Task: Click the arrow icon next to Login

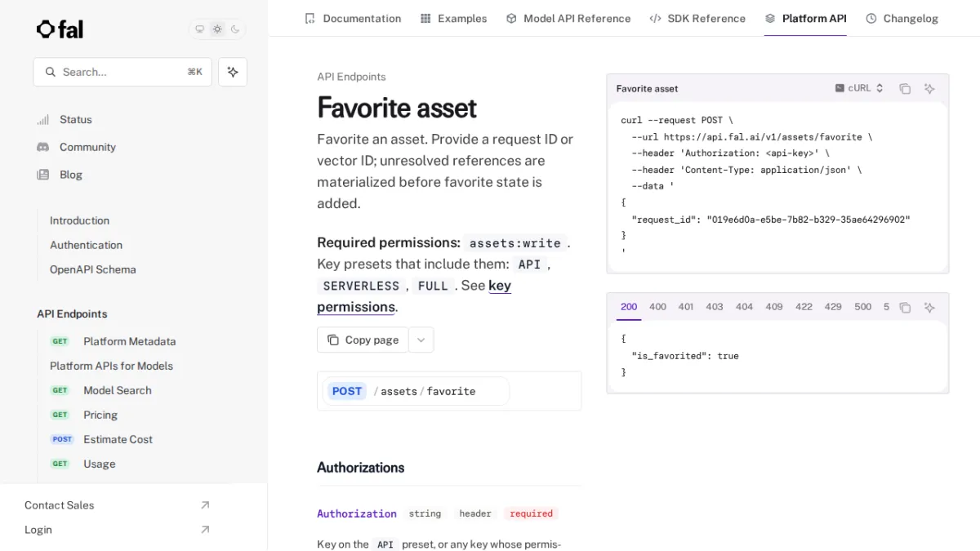Action: (x=205, y=530)
